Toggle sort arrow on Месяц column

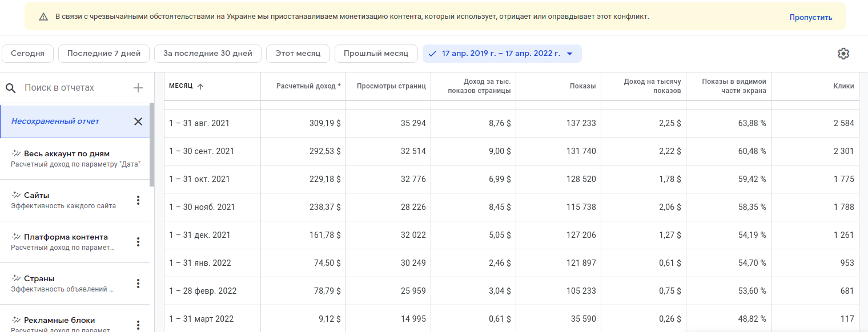point(200,87)
